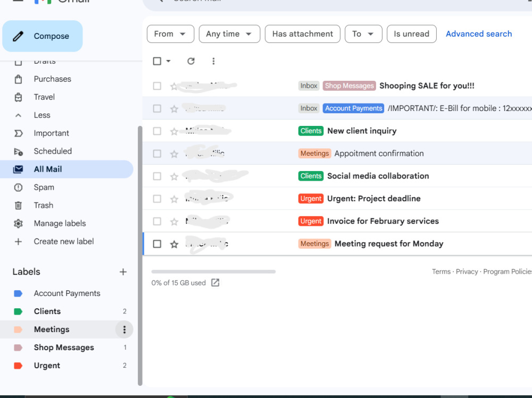Star the Invoice for February services email
The image size is (532, 398).
click(174, 222)
